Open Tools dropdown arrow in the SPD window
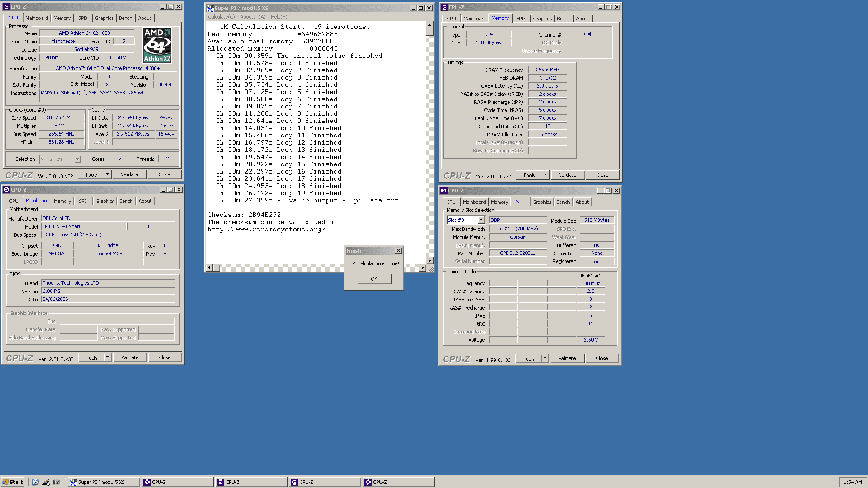 [545, 358]
